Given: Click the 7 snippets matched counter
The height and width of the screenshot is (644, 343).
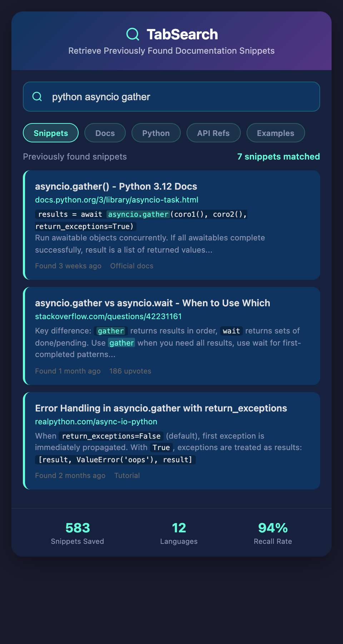Looking at the screenshot, I should point(278,157).
